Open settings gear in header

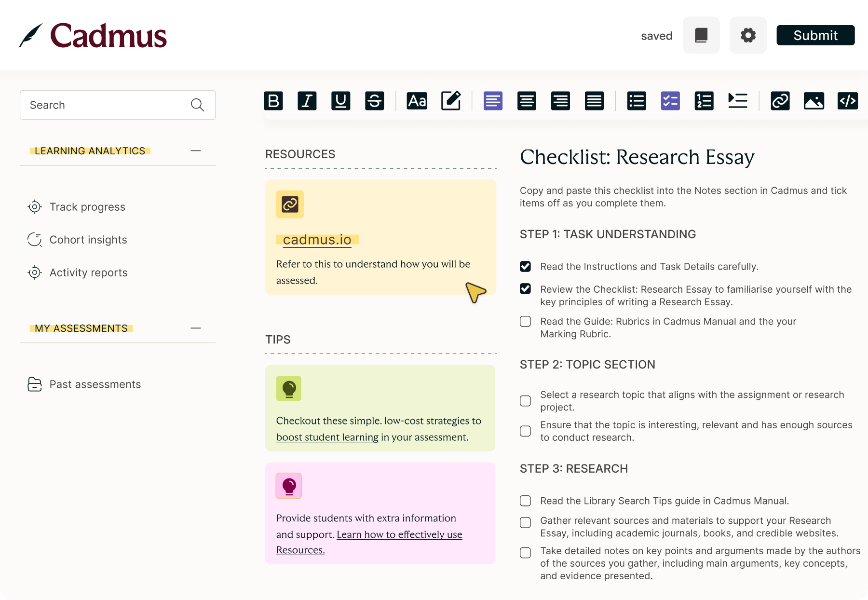[748, 35]
